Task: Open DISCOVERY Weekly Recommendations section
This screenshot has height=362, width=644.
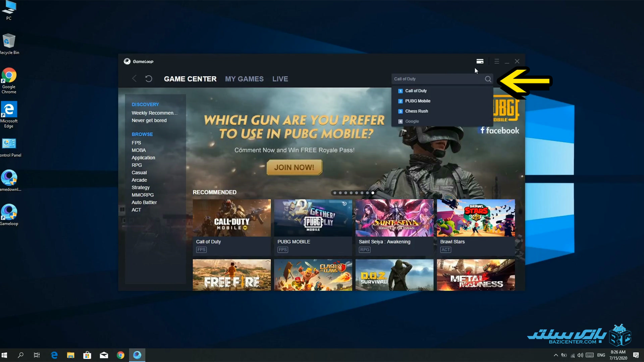Action: pyautogui.click(x=154, y=113)
